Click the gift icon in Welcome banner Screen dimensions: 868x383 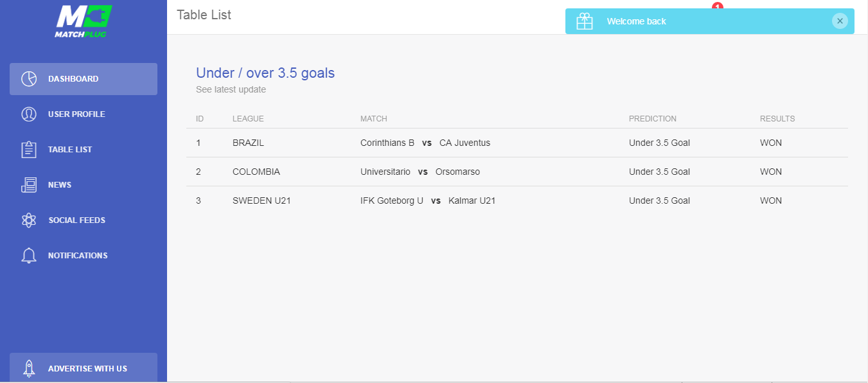tap(585, 21)
